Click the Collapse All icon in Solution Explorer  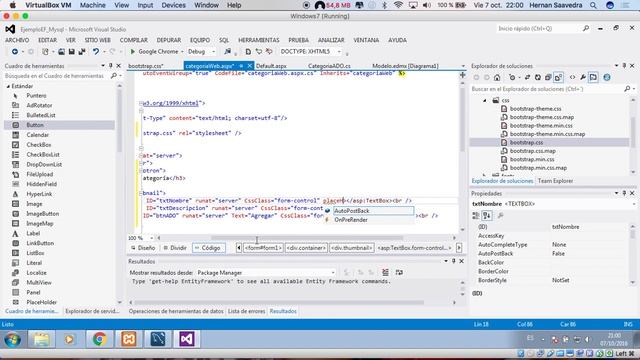click(548, 78)
